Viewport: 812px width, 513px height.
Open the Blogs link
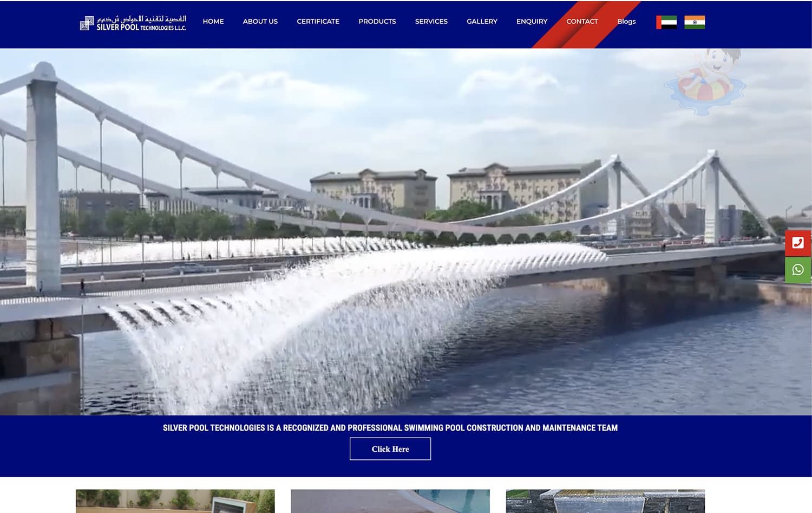[626, 22]
